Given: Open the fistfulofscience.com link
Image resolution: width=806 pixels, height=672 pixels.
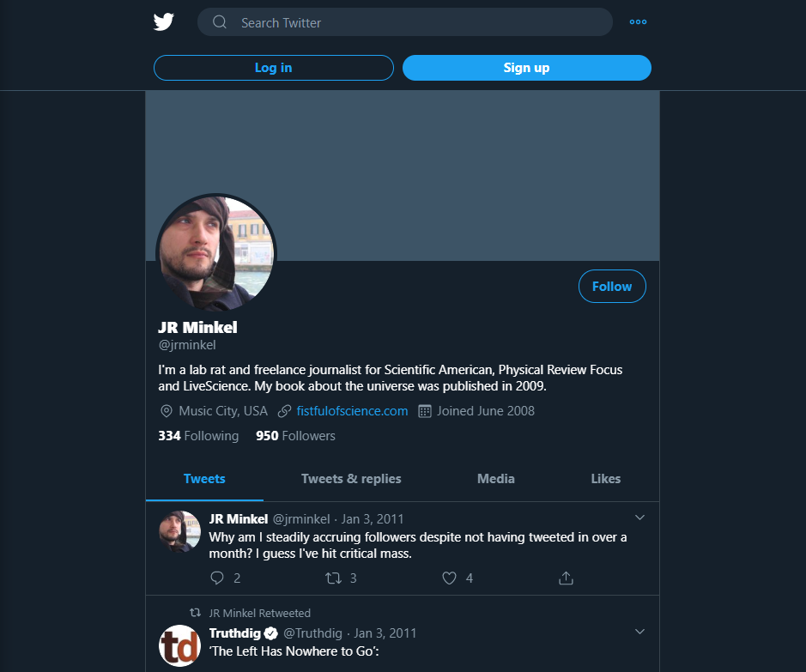Looking at the screenshot, I should pos(352,411).
